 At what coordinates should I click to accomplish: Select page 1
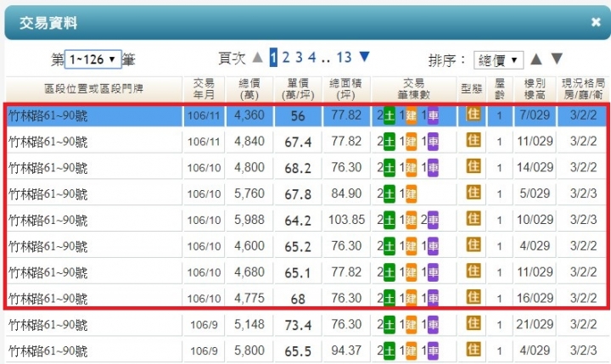273,58
